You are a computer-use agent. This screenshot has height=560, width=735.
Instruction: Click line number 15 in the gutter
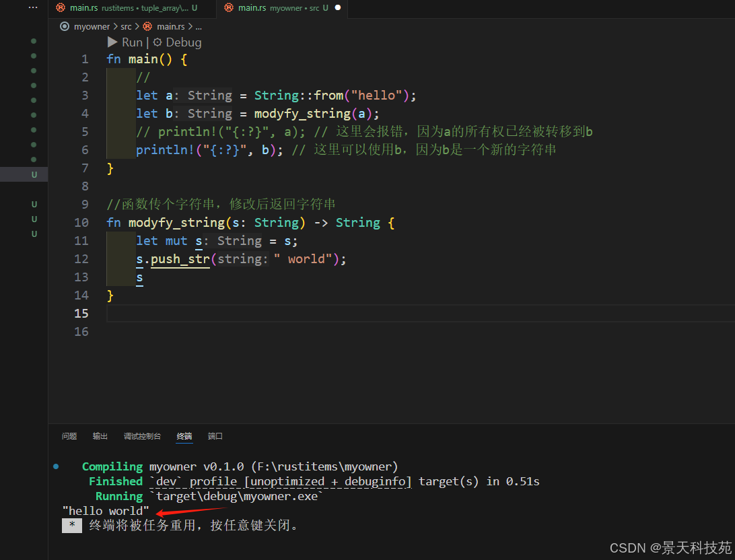81,314
